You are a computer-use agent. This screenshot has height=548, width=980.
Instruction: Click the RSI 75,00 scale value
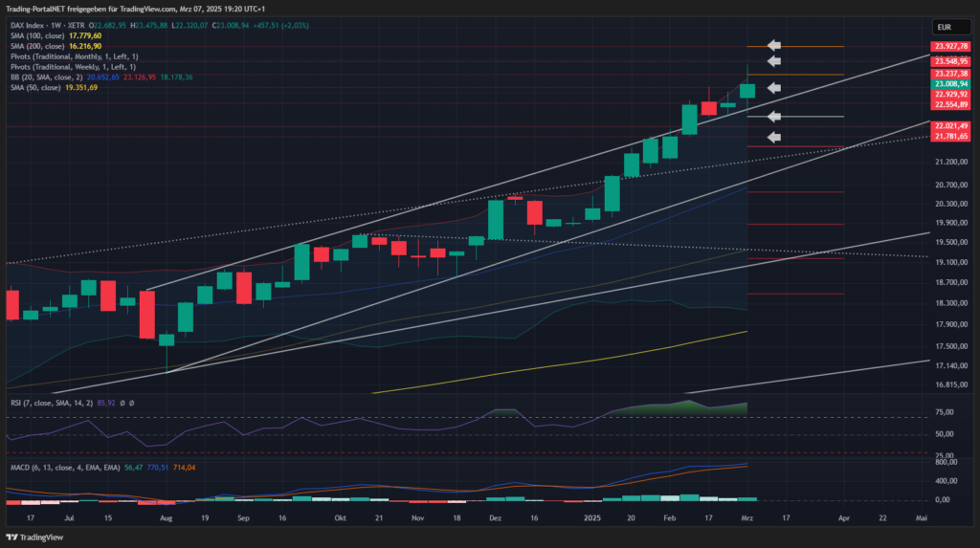tap(945, 412)
